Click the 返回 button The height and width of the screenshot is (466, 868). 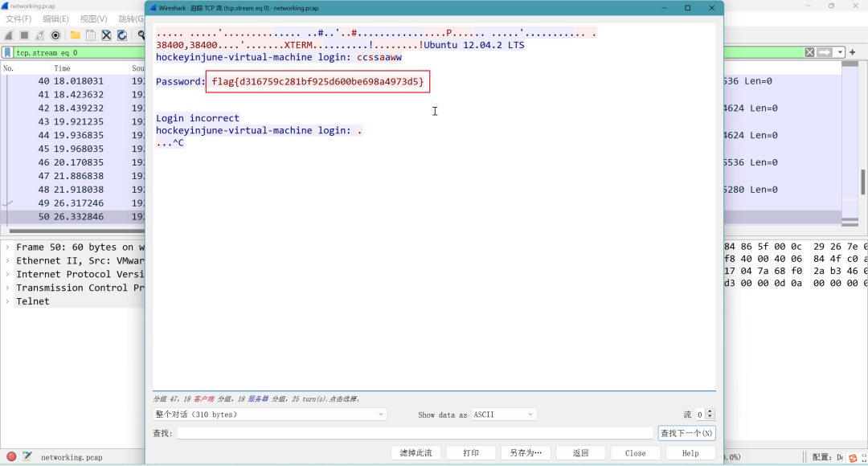580,452
